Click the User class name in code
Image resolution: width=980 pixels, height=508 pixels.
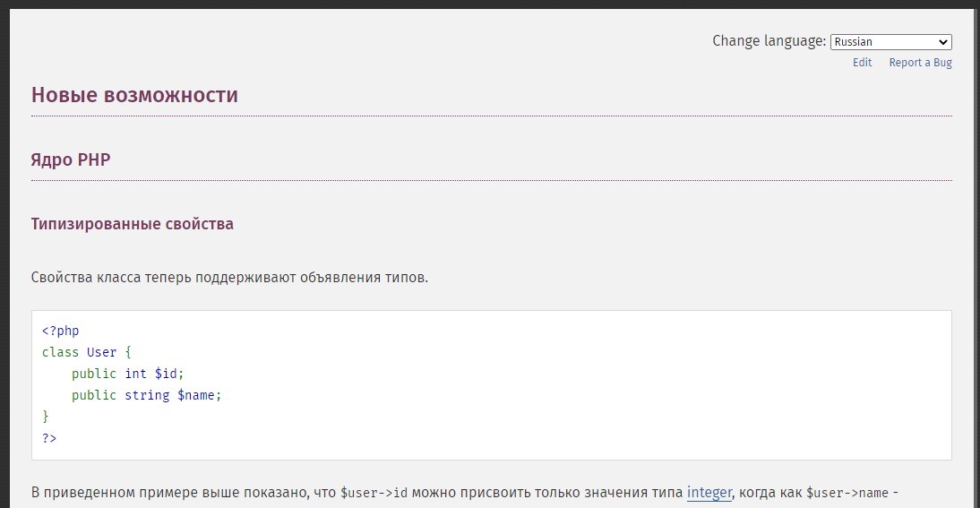101,352
